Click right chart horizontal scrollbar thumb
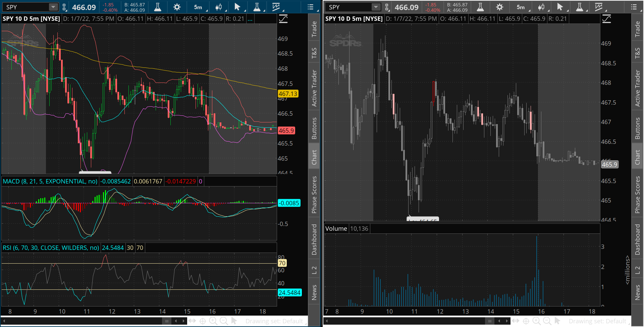Viewport: 644px width, 327px height. [490, 321]
